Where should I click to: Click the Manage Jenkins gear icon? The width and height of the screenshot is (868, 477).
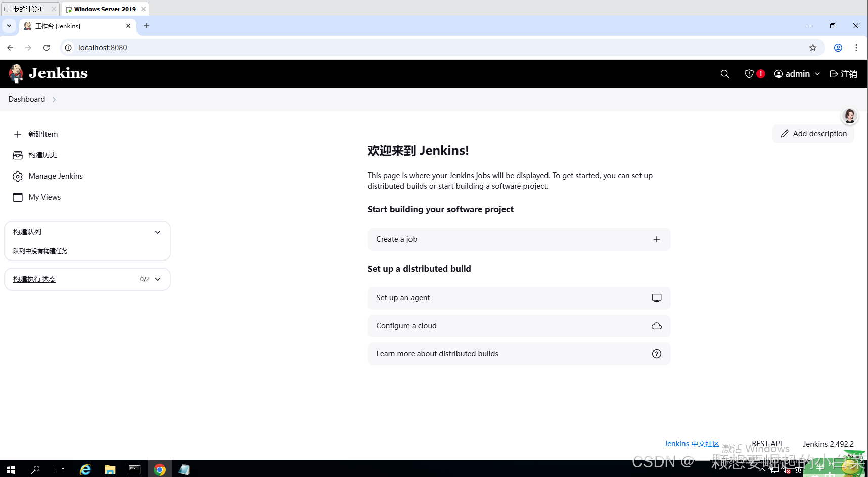click(x=18, y=176)
